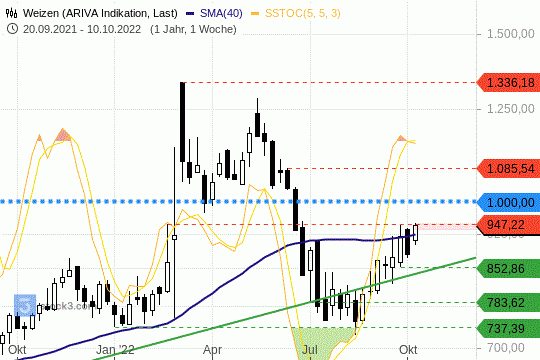Click the date range 20.09.2021 - 10.10.2022
The height and width of the screenshot is (360, 540).
82,29
